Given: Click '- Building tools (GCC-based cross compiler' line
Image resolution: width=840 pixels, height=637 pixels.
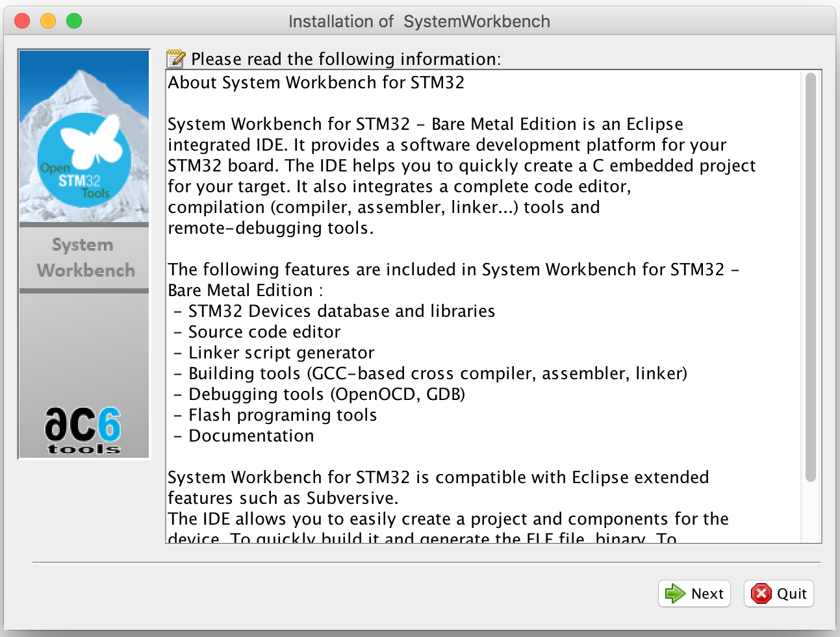Looking at the screenshot, I should [x=431, y=373].
